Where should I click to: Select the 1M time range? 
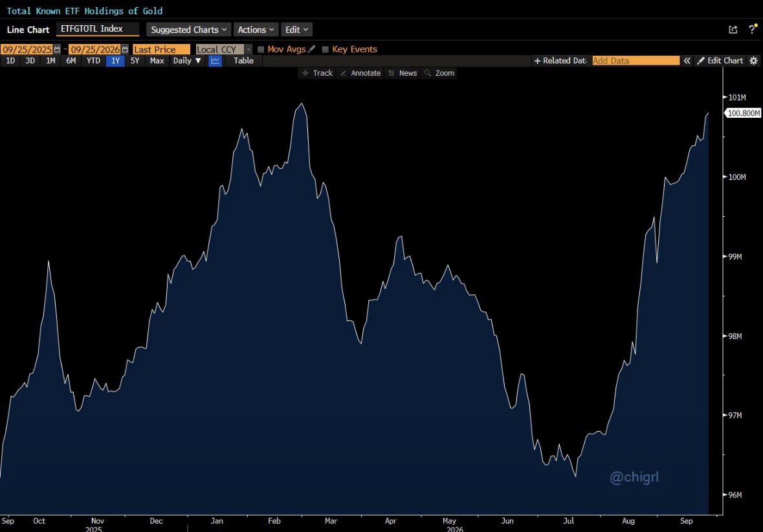point(50,61)
